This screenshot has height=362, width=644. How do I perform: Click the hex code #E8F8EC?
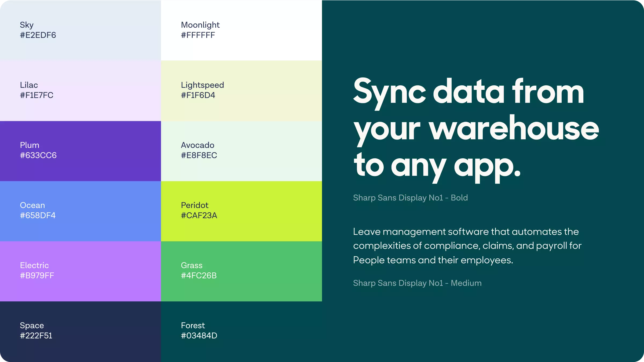(x=199, y=155)
